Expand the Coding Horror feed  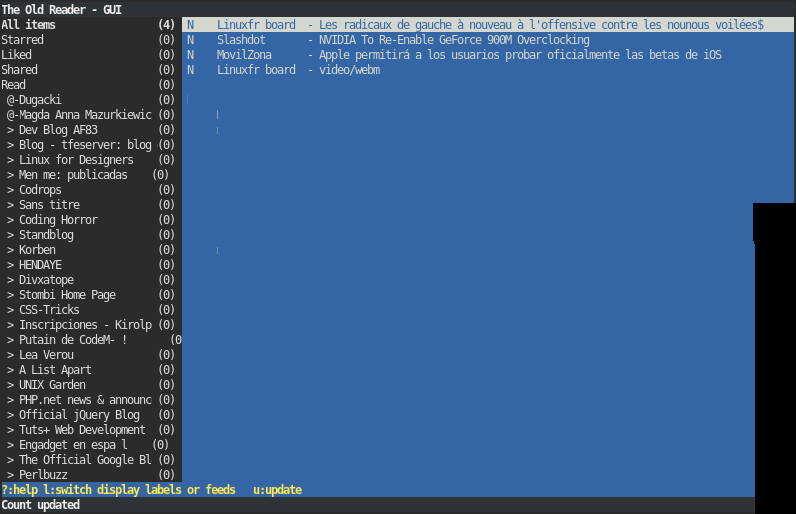(x=90, y=220)
